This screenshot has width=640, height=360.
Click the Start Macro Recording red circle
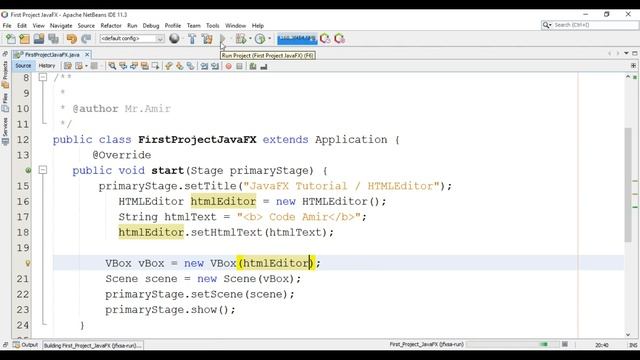(x=229, y=66)
